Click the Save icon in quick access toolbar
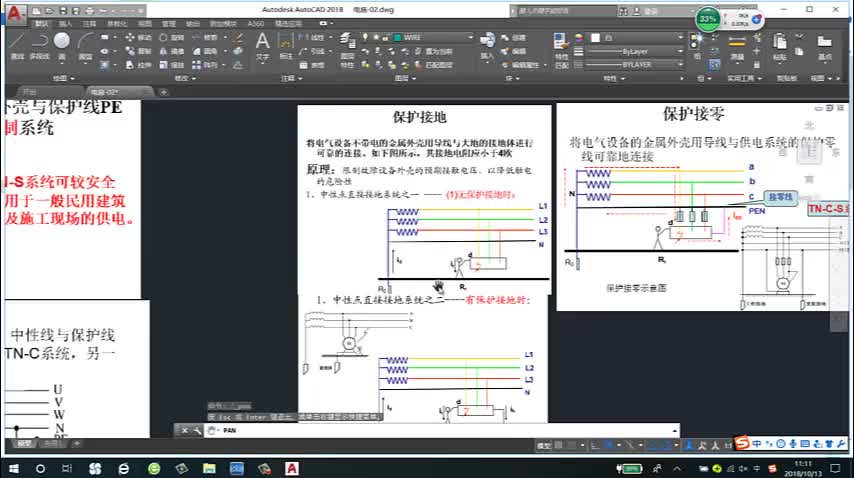This screenshot has height=478, width=854. pos(63,10)
